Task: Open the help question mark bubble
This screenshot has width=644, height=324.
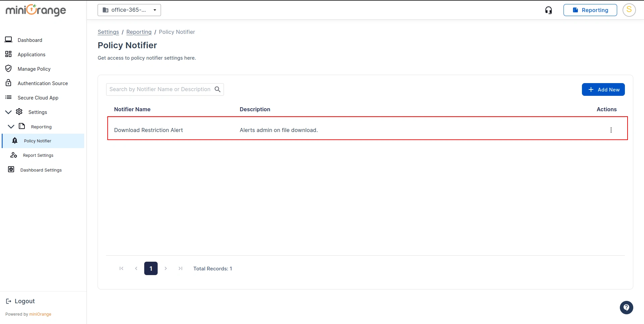Action: (x=626, y=308)
